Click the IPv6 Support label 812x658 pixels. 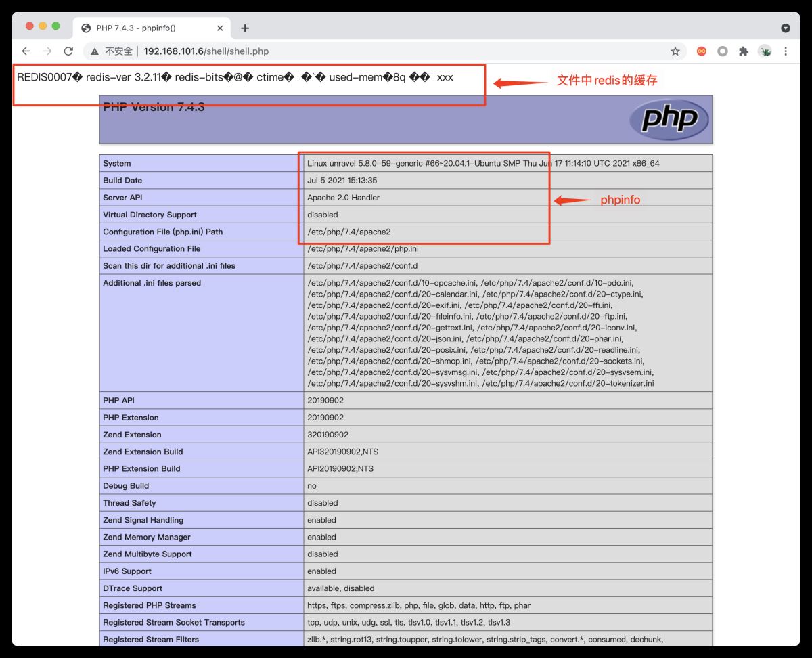tap(128, 571)
